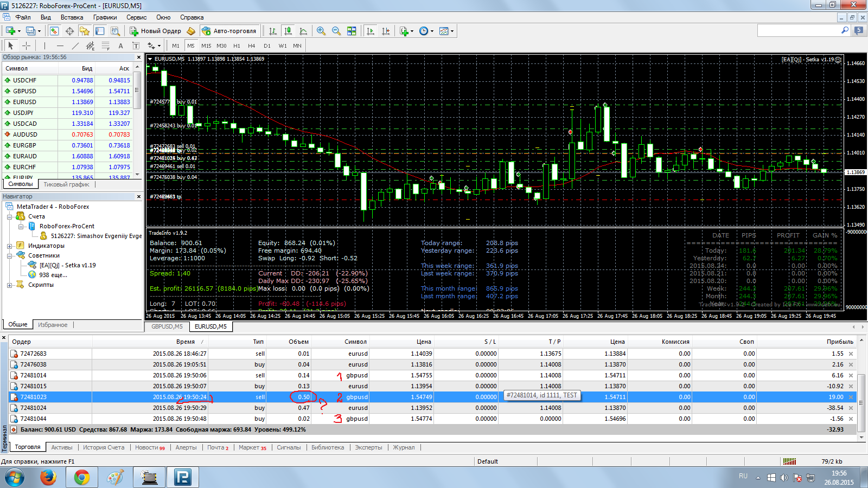
Task: Open the Файл menu
Action: click(23, 17)
